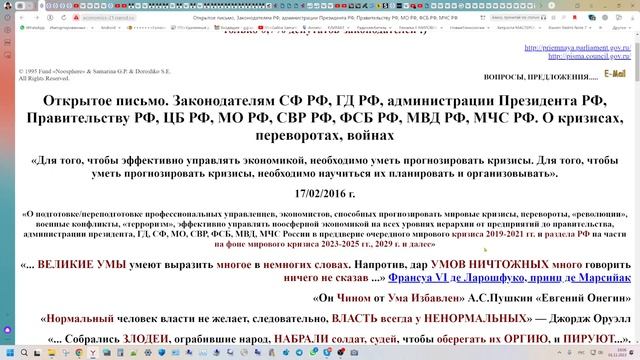Click the tab strip scroll chevron
This screenshot has height=360, width=640.
[x=541, y=5]
